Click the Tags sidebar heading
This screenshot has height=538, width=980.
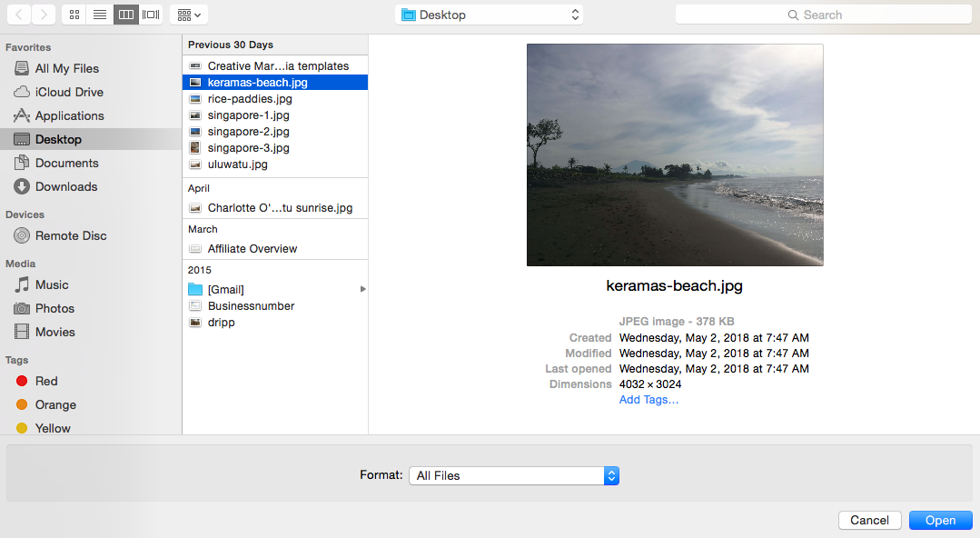pos(17,361)
